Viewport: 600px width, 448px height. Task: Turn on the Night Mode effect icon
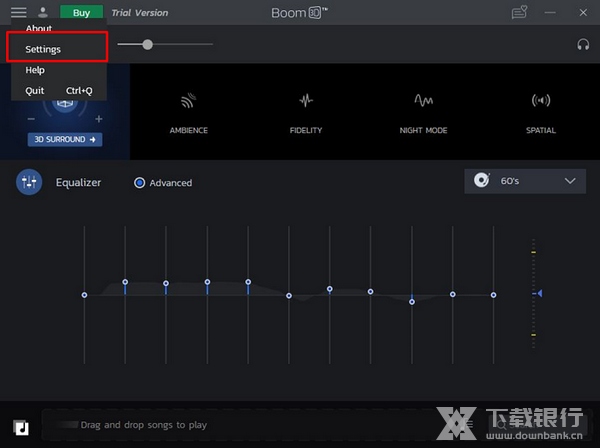click(423, 101)
